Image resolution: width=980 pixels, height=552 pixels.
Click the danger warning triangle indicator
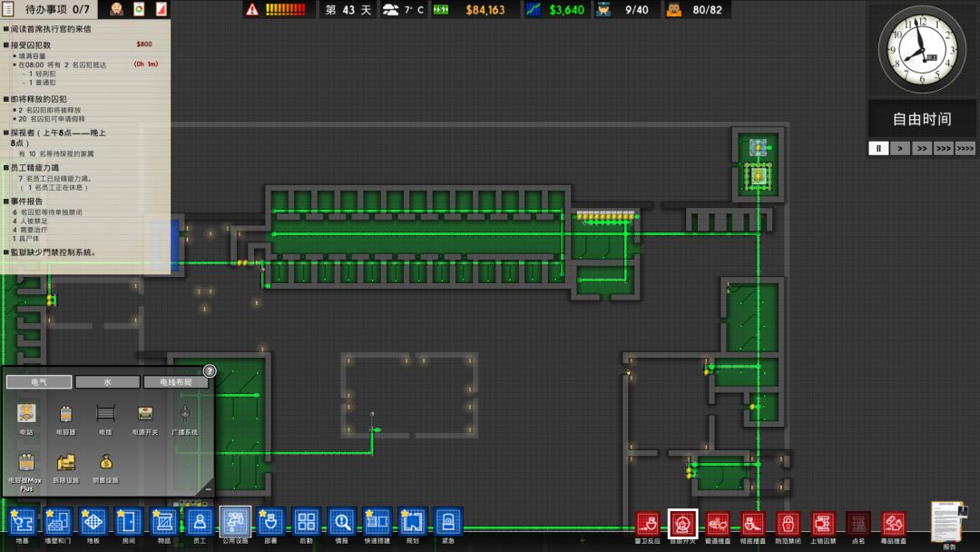[x=252, y=9]
